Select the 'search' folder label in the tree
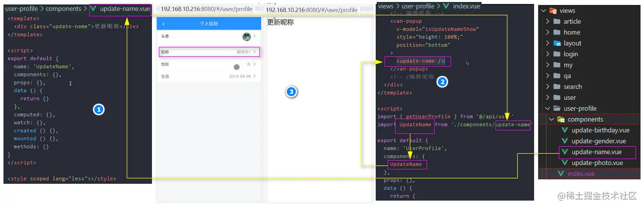 click(573, 87)
